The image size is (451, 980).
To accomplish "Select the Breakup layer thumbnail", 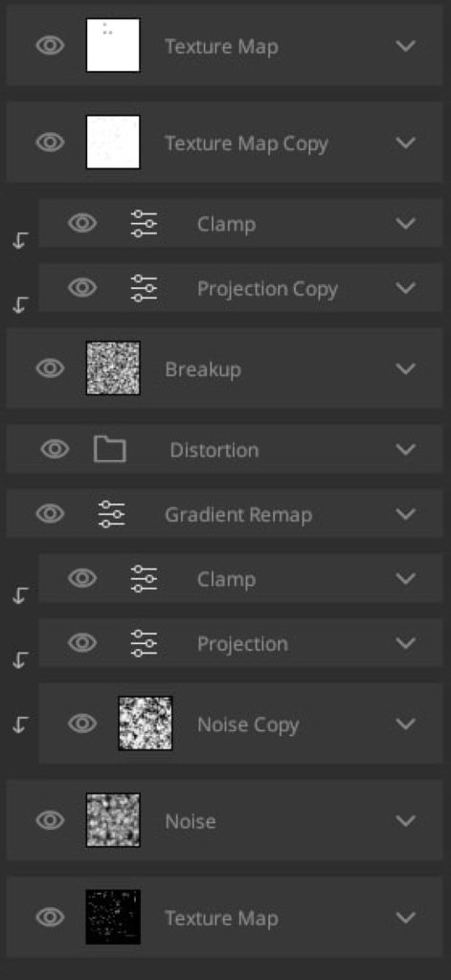I will (x=113, y=368).
